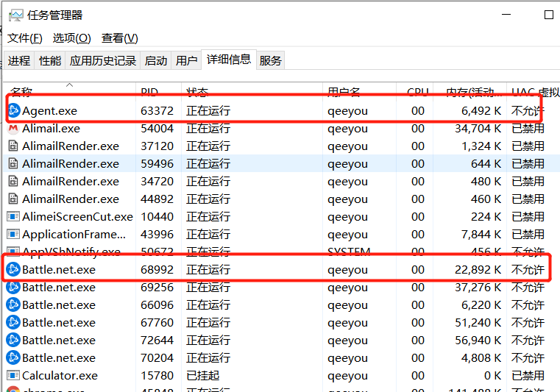Click icon of AlimailRender.exe with PID 59496
560x392 pixels.
(x=13, y=163)
